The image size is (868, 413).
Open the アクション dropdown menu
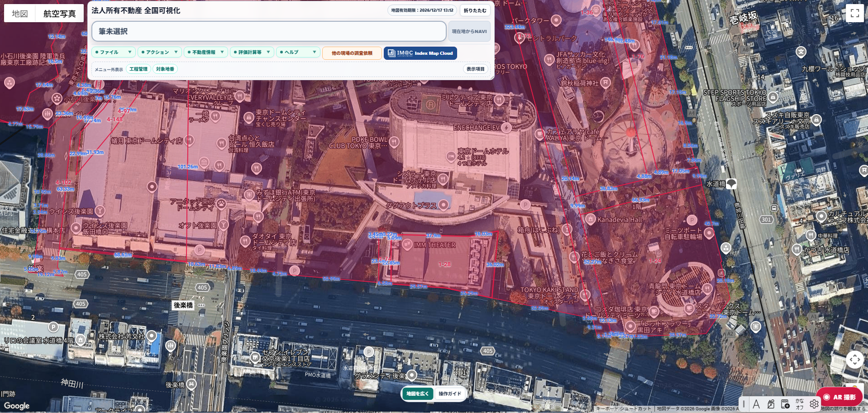pyautogui.click(x=160, y=52)
